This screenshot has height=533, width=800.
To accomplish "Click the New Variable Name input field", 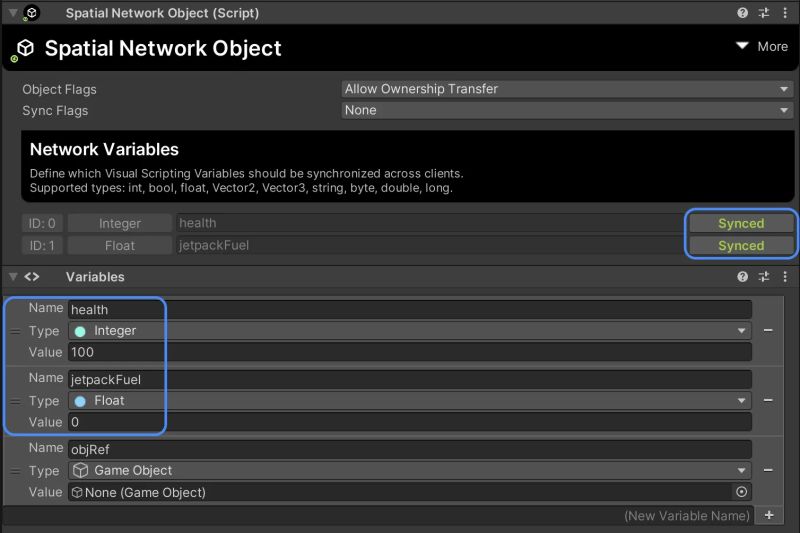I will tap(379, 515).
